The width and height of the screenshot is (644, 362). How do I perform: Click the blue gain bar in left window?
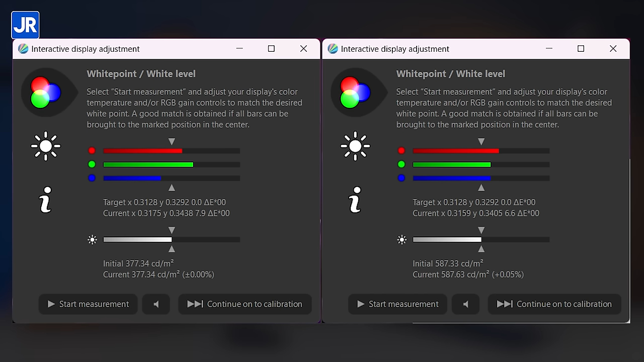pyautogui.click(x=171, y=178)
